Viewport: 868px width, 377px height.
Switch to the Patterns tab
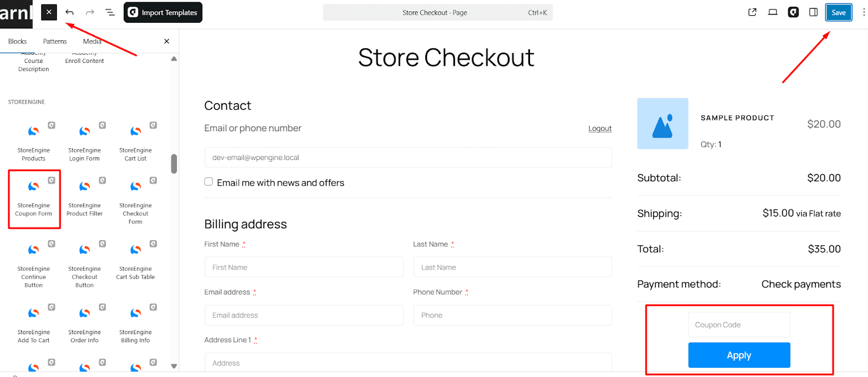tap(54, 41)
